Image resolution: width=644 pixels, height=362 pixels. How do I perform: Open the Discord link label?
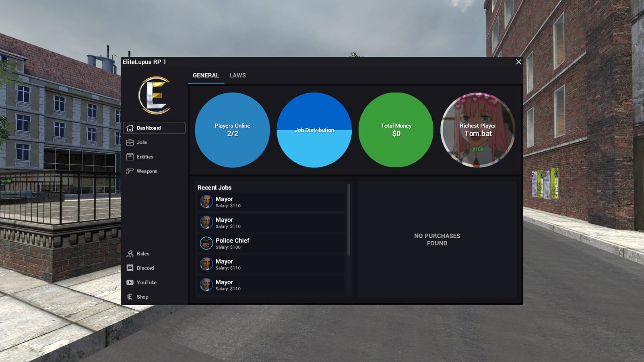pyautogui.click(x=145, y=268)
